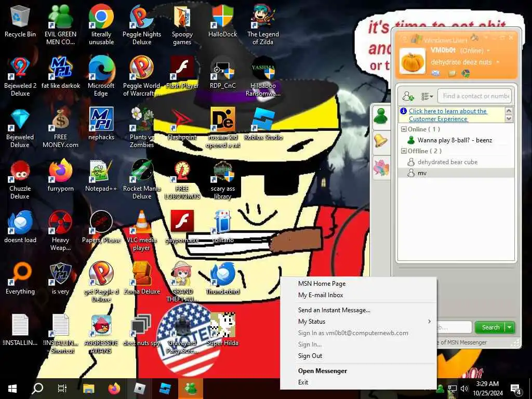Choose Sign Out in the context menu
The height and width of the screenshot is (399, 532).
[x=310, y=356]
